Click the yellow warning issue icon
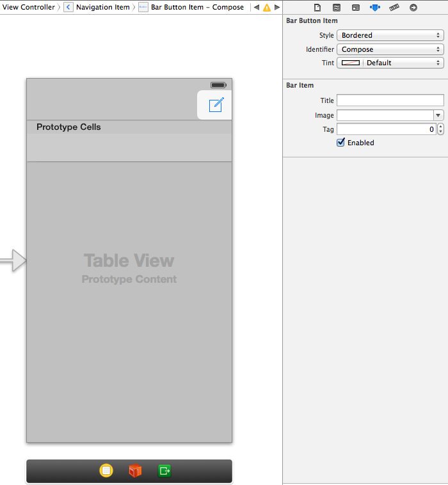Screen dimensions: 448x485 click(x=267, y=8)
